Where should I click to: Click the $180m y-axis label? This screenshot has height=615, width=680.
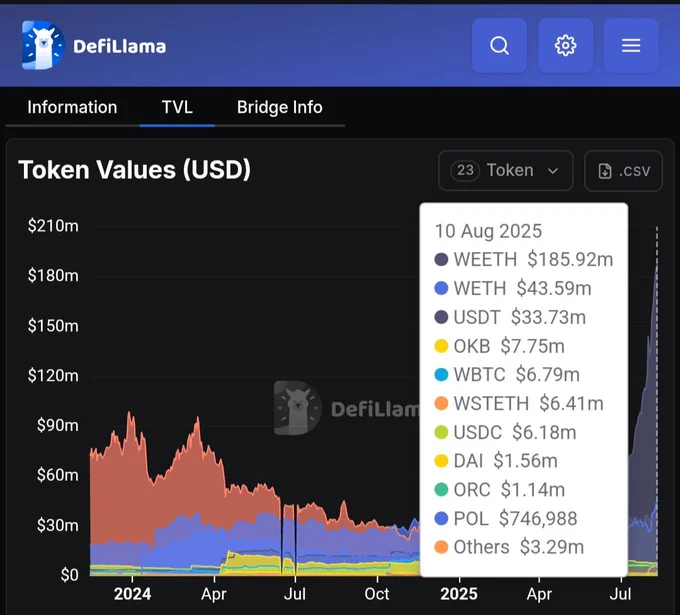[53, 275]
